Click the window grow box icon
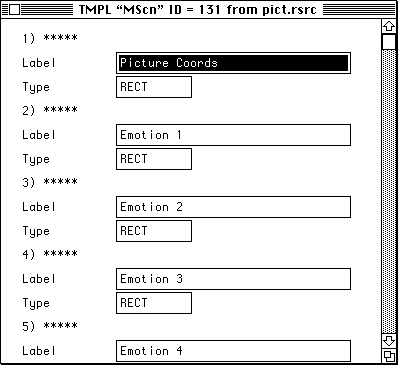 point(389,356)
